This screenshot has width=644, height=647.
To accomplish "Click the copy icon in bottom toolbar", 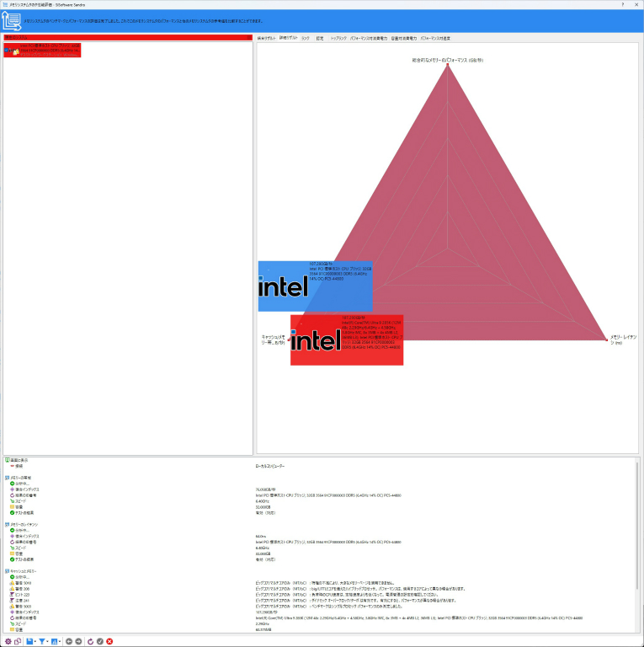I will [x=18, y=641].
